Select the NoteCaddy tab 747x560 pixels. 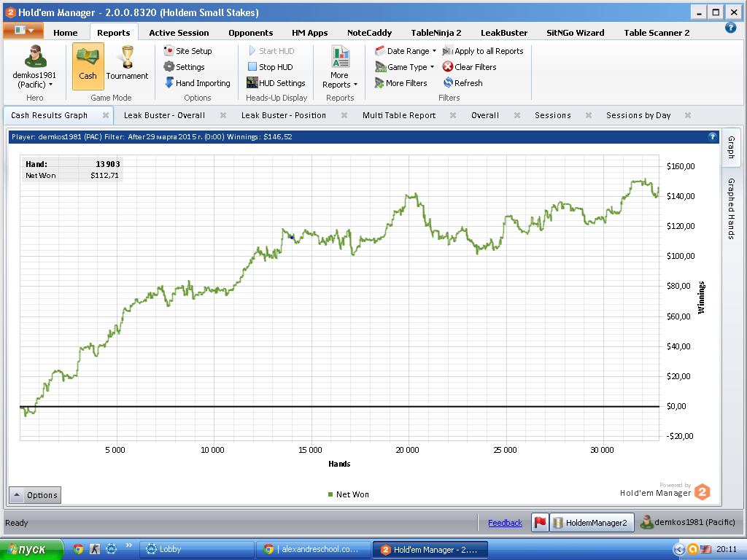click(369, 33)
